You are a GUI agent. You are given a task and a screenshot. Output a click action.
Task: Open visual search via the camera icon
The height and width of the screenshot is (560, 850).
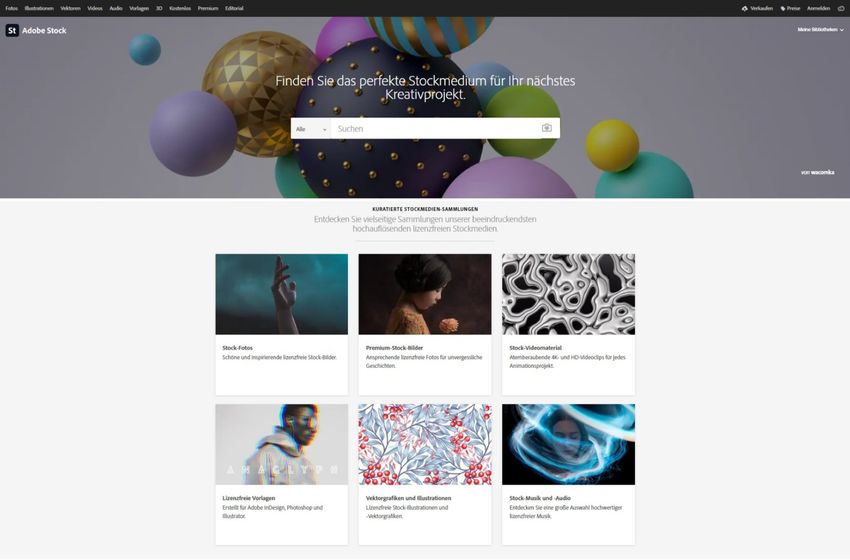click(x=546, y=128)
